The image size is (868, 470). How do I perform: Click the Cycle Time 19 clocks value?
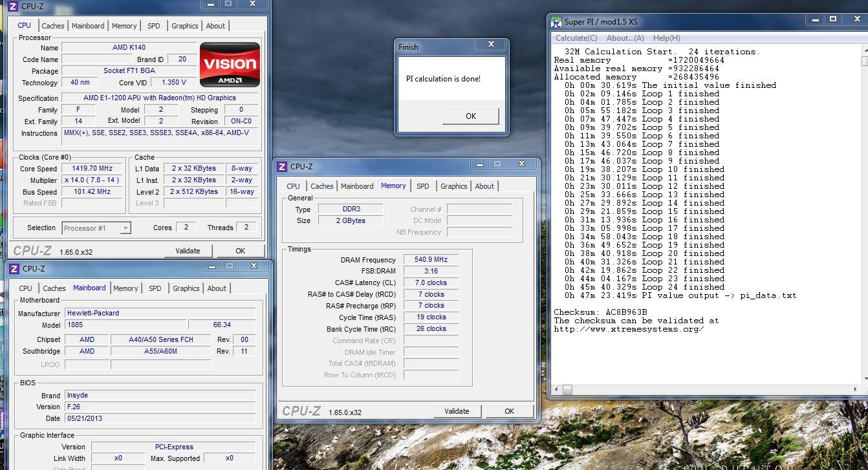pos(431,317)
